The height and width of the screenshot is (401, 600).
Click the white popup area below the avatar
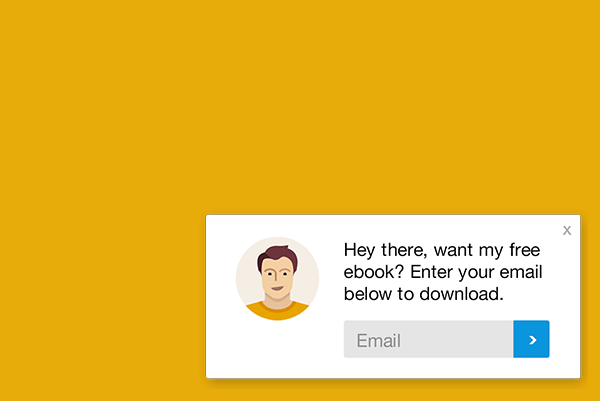click(x=277, y=350)
